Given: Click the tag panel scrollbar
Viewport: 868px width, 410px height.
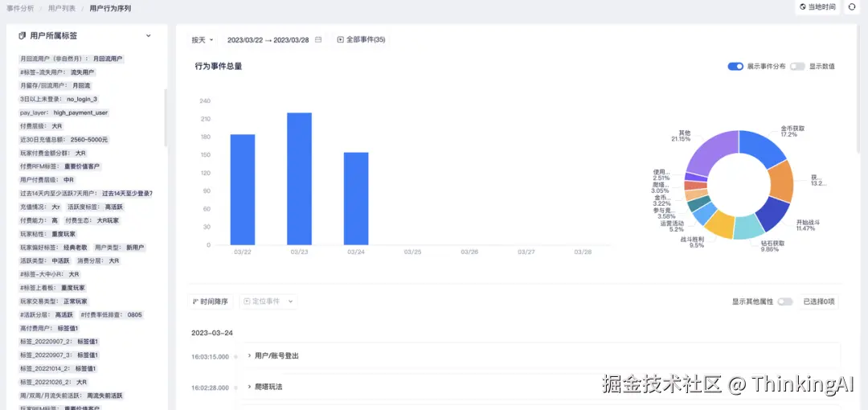Looking at the screenshot, I should pos(165,117).
